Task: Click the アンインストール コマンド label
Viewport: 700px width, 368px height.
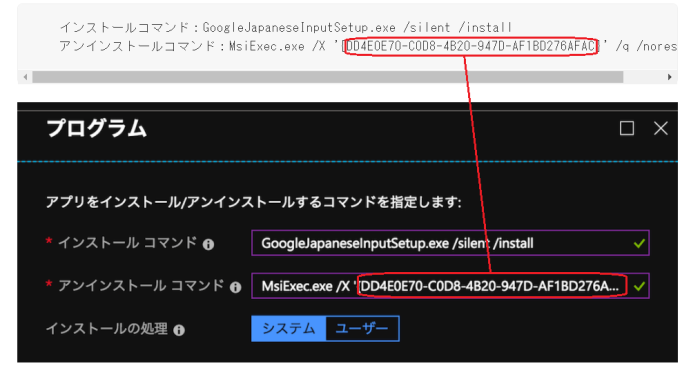Action: click(x=141, y=286)
